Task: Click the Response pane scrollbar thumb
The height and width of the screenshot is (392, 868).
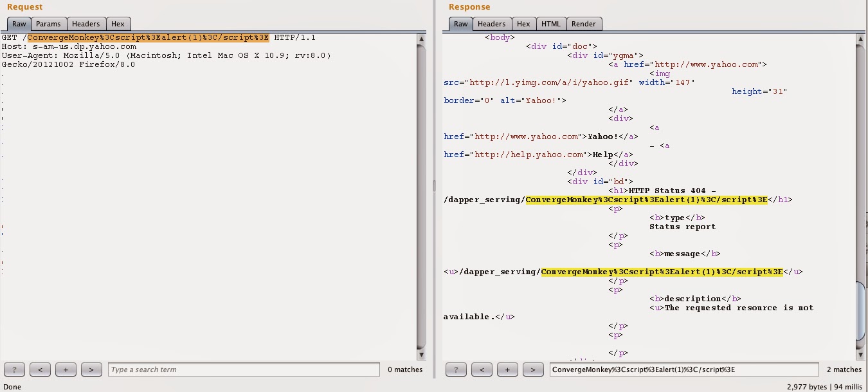Action: pyautogui.click(x=862, y=310)
